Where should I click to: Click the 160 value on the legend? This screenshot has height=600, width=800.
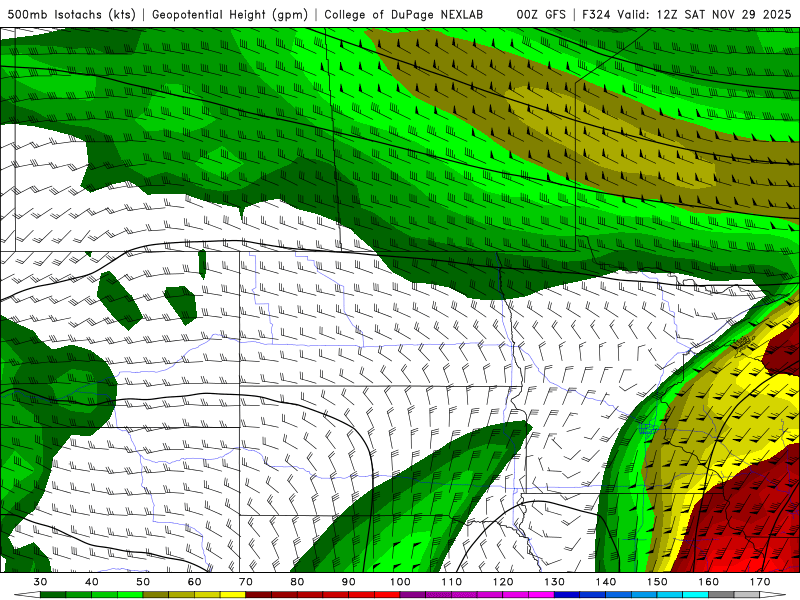coord(709,582)
